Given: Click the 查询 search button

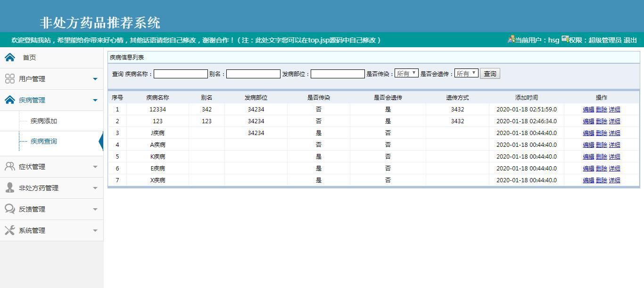Looking at the screenshot, I should click(490, 74).
